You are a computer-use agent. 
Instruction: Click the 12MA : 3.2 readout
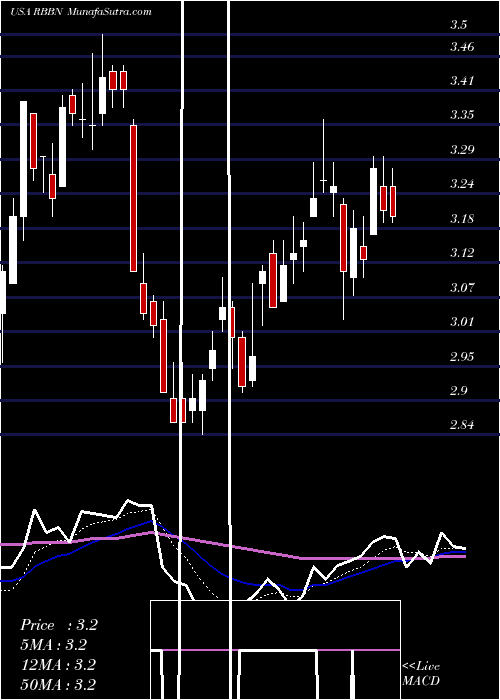(58, 665)
